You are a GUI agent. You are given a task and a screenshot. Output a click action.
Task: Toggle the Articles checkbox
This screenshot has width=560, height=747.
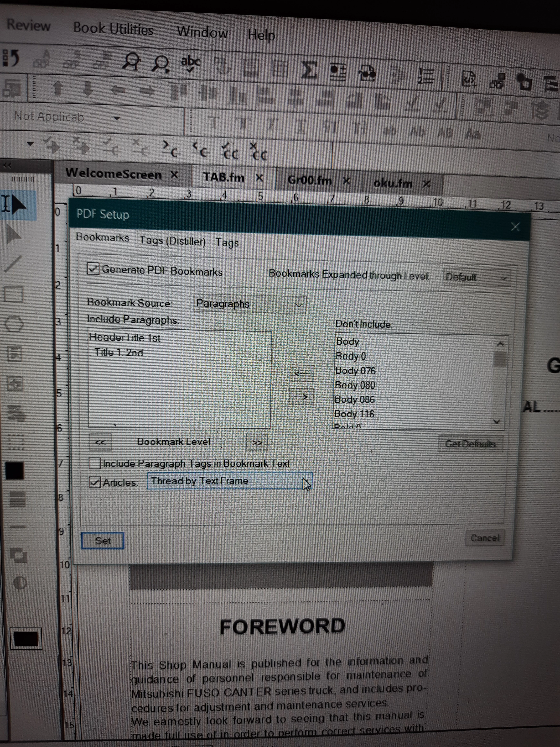pyautogui.click(x=95, y=482)
